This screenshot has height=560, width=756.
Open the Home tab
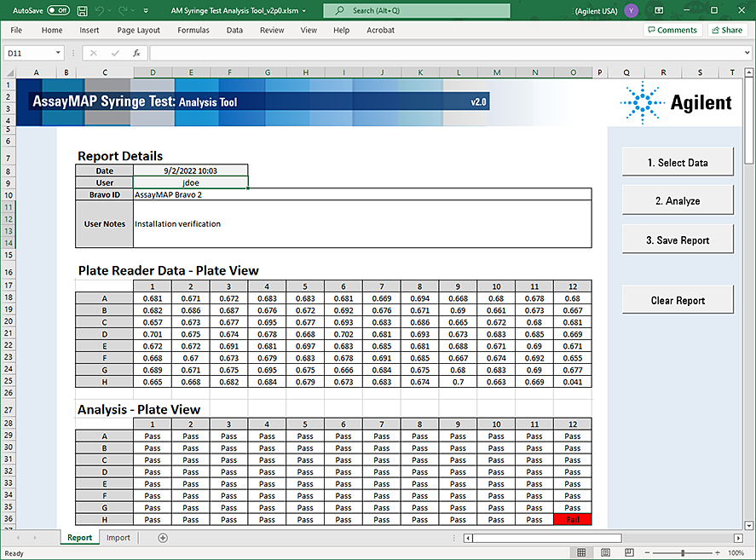[52, 30]
